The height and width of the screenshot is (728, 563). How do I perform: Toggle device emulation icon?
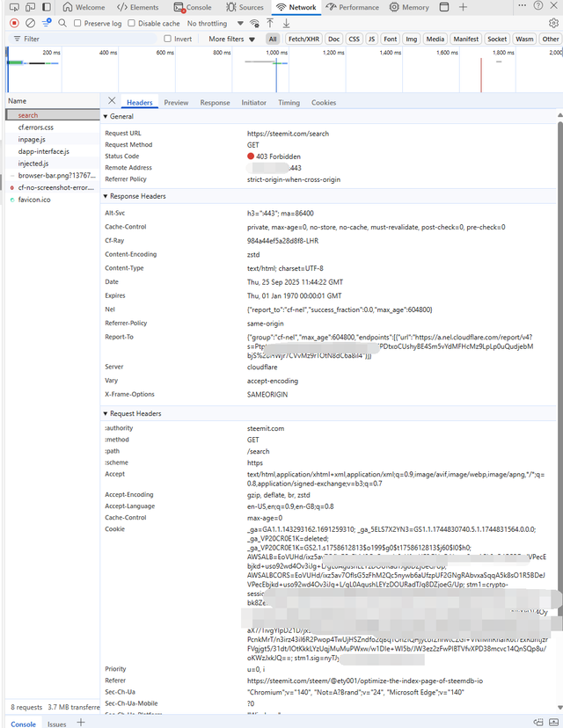(x=30, y=7)
